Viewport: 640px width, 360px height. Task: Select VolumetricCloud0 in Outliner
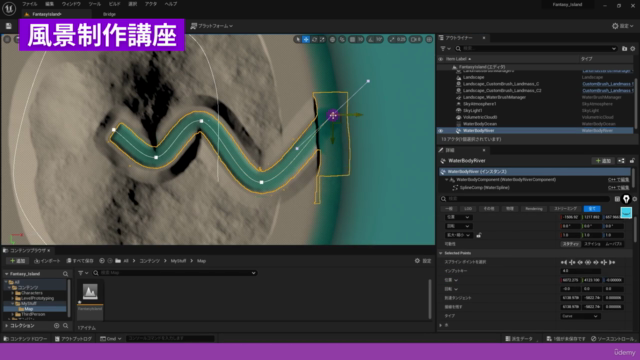(x=480, y=117)
